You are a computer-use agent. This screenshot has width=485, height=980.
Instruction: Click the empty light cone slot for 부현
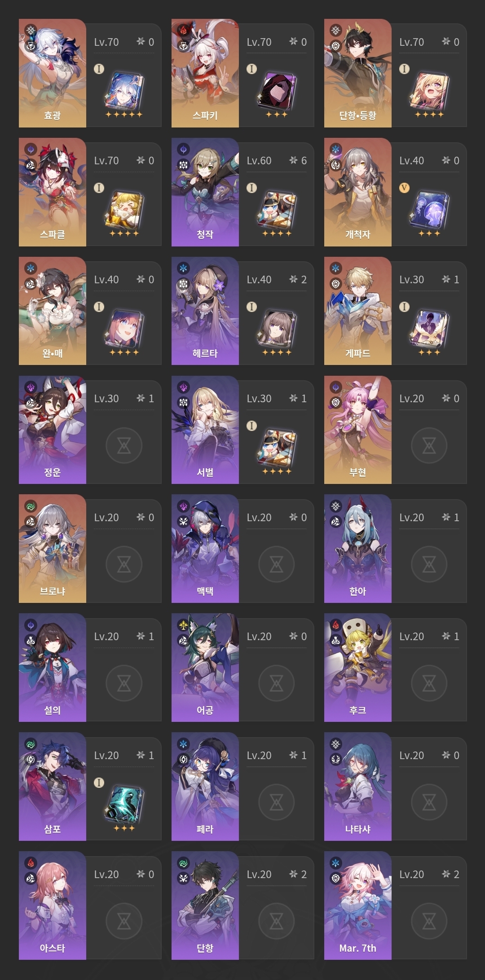point(429,446)
